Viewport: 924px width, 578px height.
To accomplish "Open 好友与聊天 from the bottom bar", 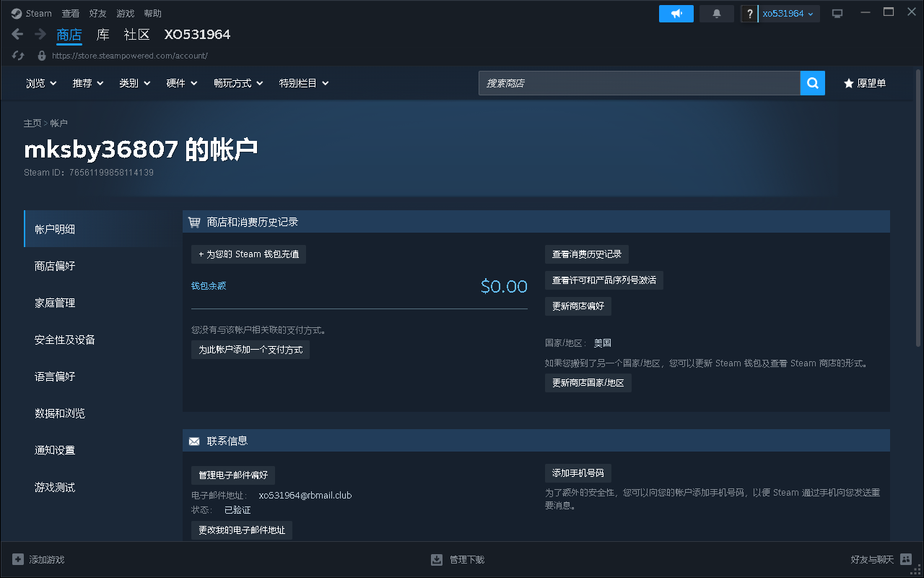I will point(873,559).
